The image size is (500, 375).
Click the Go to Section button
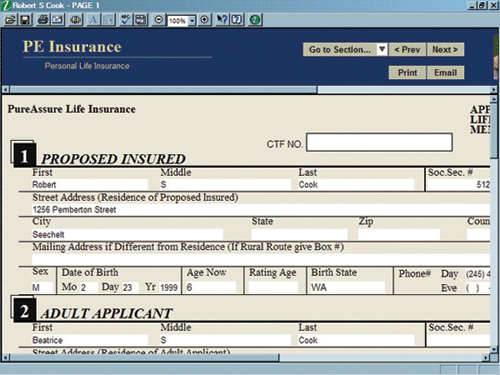[x=340, y=49]
